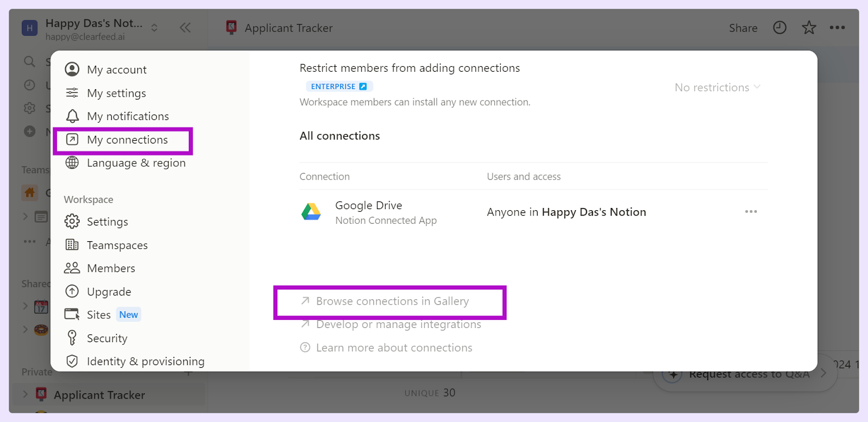
Task: Open Language & region settings
Action: click(136, 163)
